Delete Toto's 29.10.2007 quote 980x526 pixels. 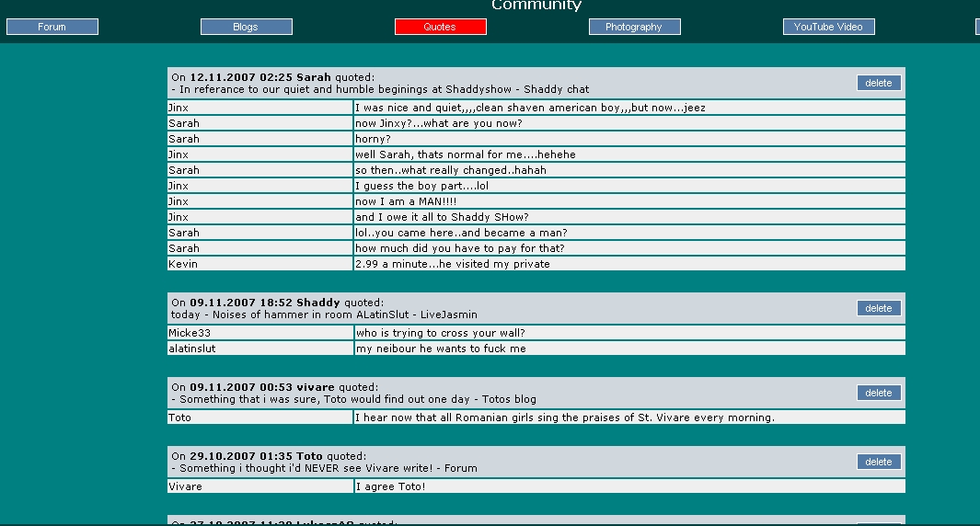coord(879,463)
